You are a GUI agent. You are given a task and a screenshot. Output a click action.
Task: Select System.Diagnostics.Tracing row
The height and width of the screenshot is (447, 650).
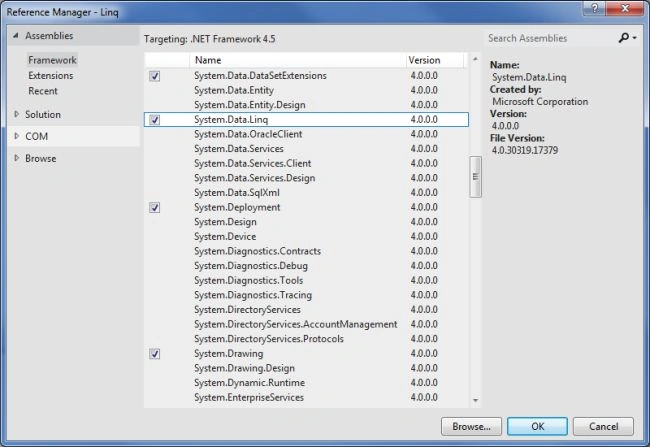coord(306,295)
